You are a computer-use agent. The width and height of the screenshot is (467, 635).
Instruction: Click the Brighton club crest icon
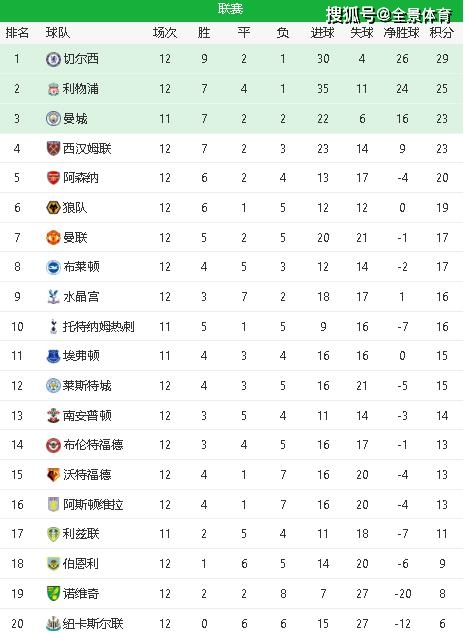pyautogui.click(x=53, y=267)
